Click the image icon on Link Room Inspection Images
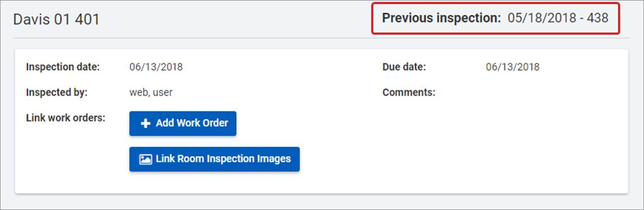The image size is (644, 210). pyautogui.click(x=145, y=159)
